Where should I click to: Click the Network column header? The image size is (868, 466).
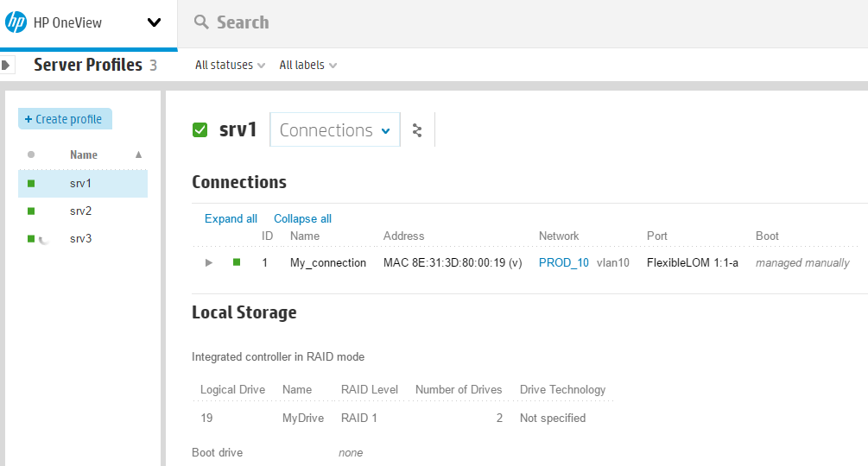[x=559, y=236]
